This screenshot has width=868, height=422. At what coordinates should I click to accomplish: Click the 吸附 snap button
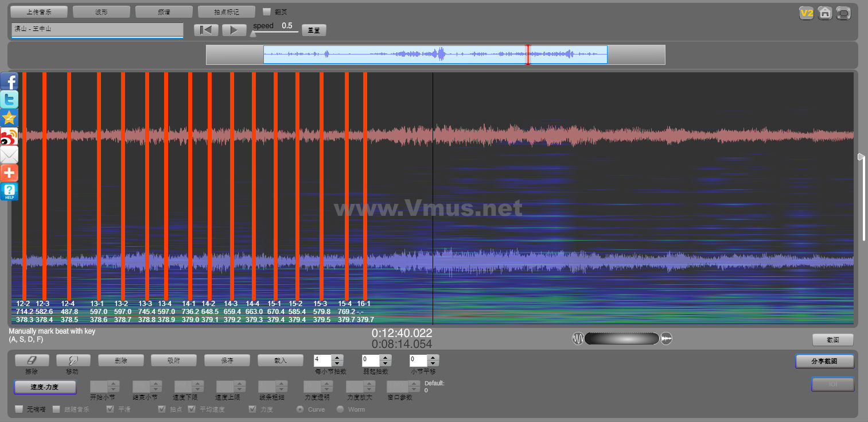point(174,360)
